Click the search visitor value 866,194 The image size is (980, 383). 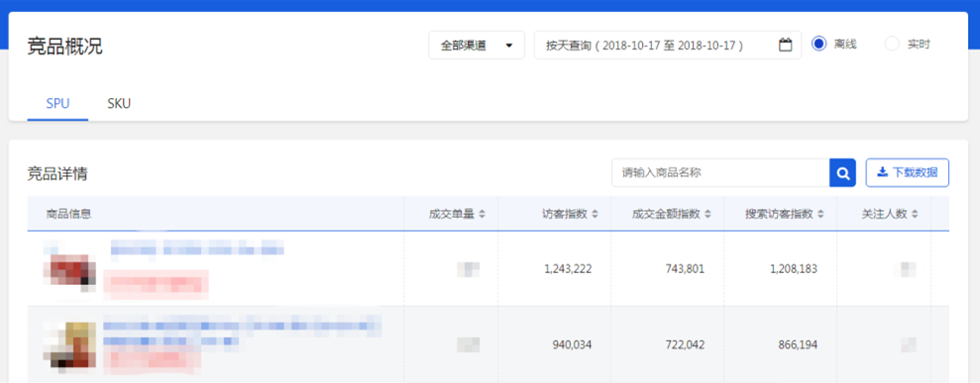point(798,344)
